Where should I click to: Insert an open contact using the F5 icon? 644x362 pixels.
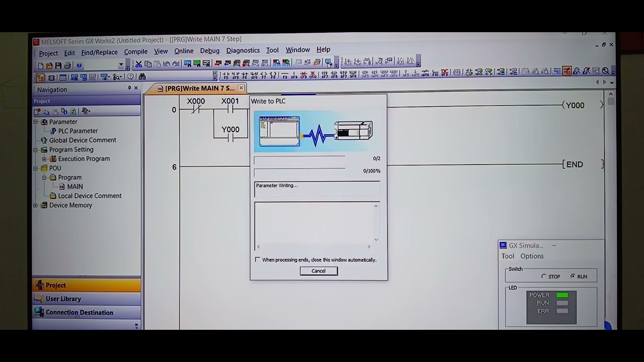tap(225, 75)
